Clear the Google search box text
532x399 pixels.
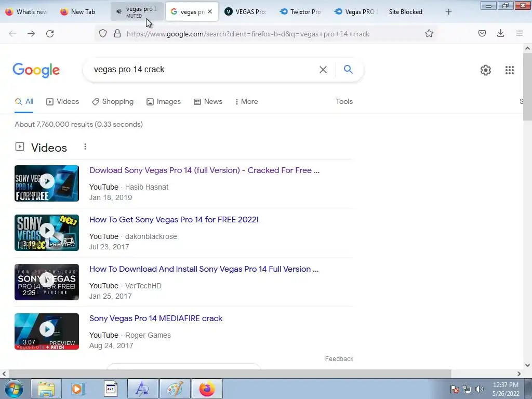pyautogui.click(x=323, y=70)
